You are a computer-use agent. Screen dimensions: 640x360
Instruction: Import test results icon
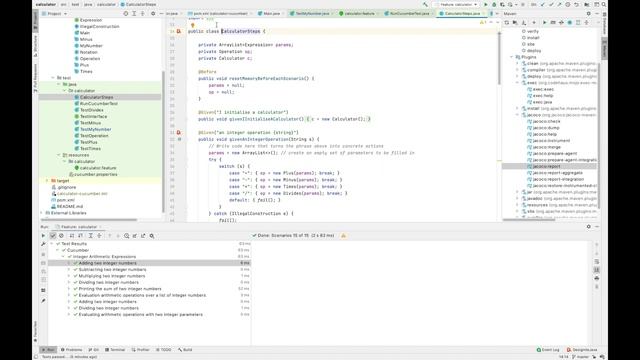point(135,236)
